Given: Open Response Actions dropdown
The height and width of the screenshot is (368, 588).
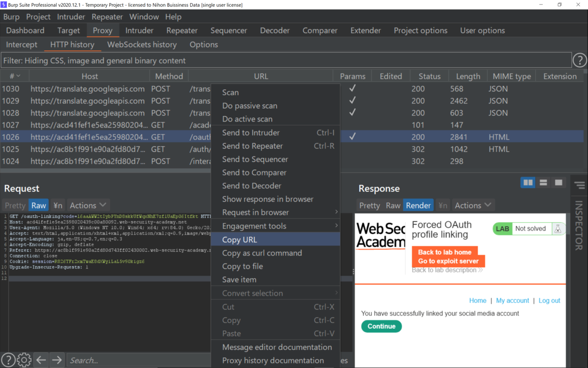Looking at the screenshot, I should (473, 205).
